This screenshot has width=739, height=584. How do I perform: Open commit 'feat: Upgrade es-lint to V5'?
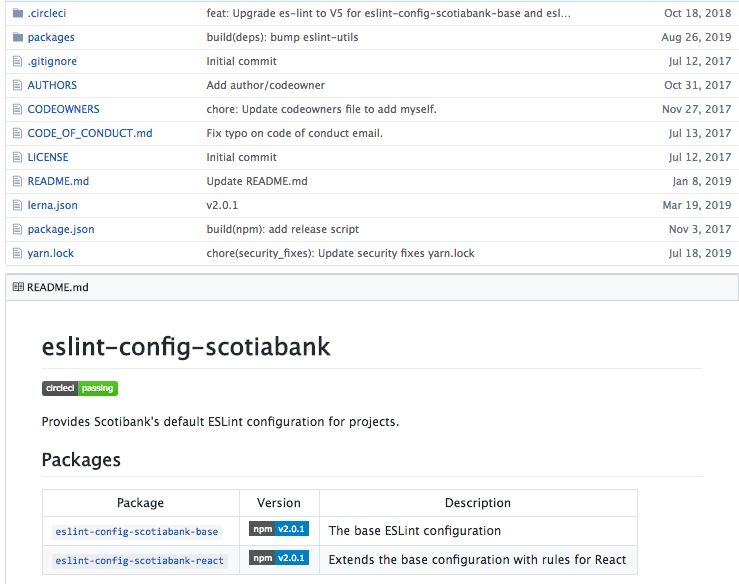(388, 13)
